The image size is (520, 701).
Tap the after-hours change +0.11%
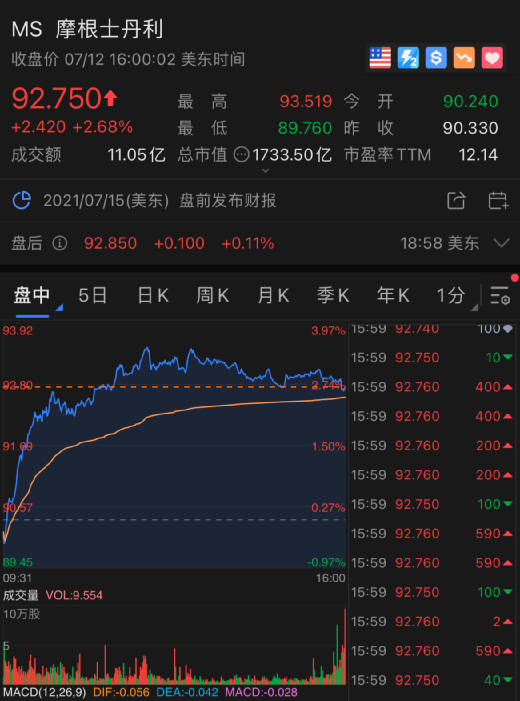[x=248, y=243]
